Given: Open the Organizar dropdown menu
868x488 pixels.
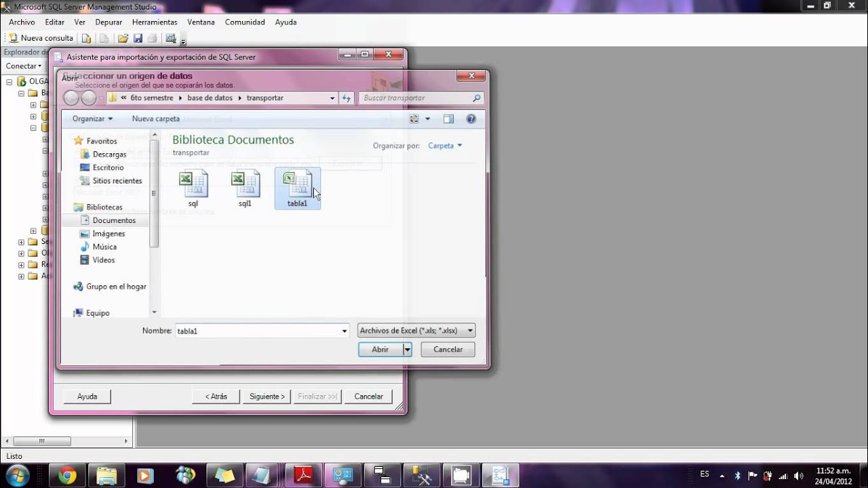Looking at the screenshot, I should 92,119.
